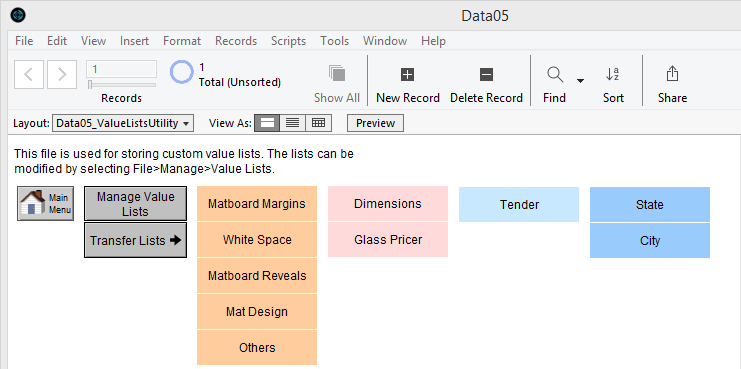The image size is (741, 369).
Task: Click Transfer Lists button
Action: click(136, 240)
